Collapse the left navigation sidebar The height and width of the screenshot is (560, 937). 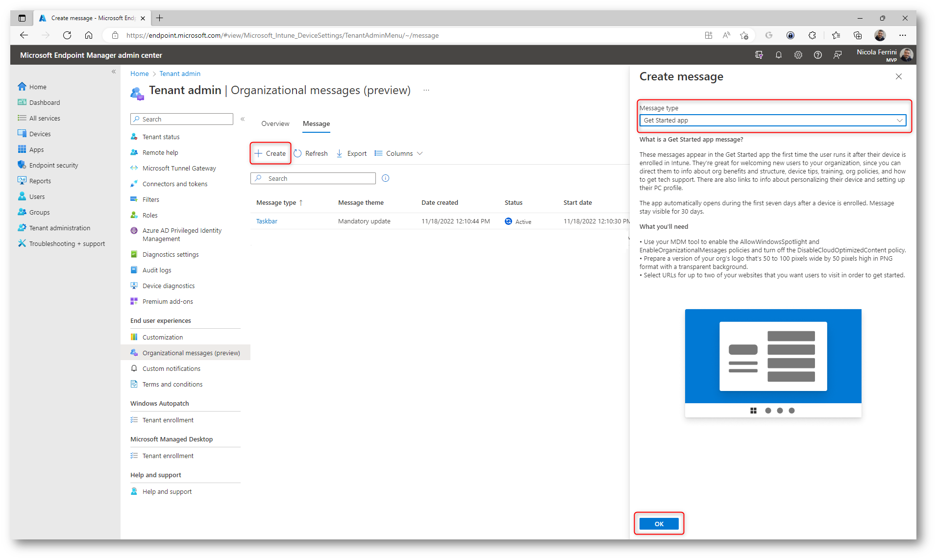click(x=114, y=72)
